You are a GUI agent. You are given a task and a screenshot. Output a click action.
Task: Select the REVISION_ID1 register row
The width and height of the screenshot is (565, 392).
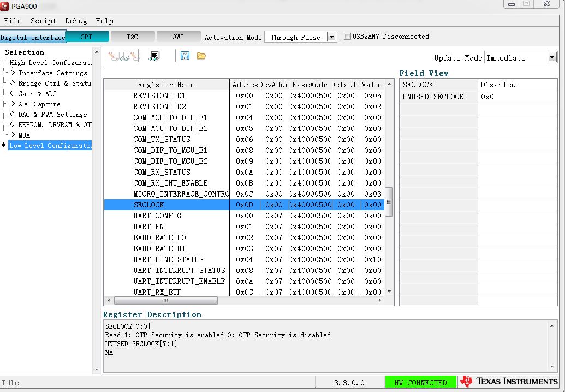pos(244,96)
